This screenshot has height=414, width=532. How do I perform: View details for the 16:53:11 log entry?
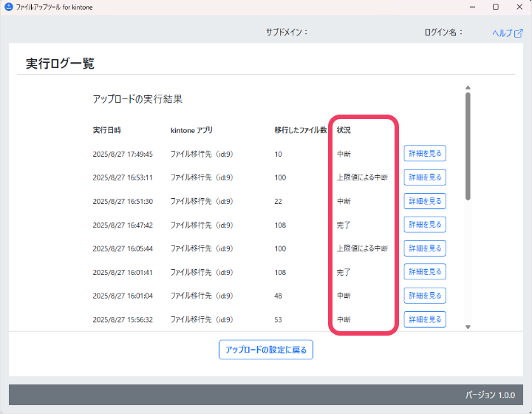[425, 177]
